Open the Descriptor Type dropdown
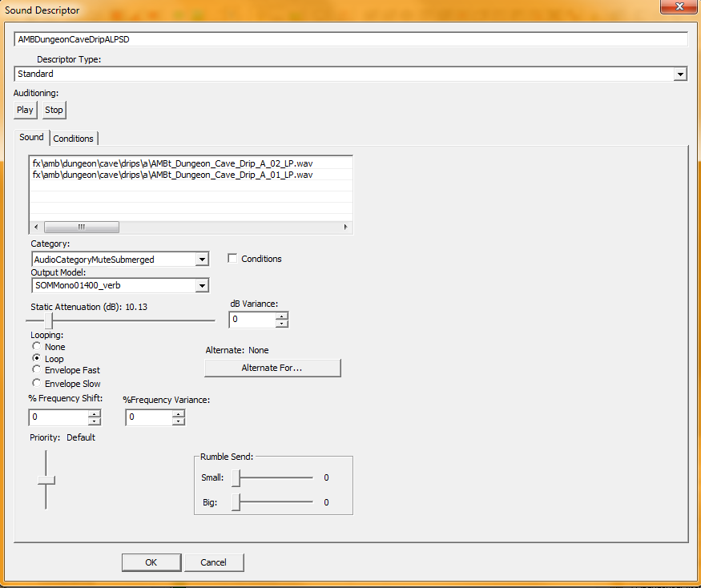 (x=680, y=75)
